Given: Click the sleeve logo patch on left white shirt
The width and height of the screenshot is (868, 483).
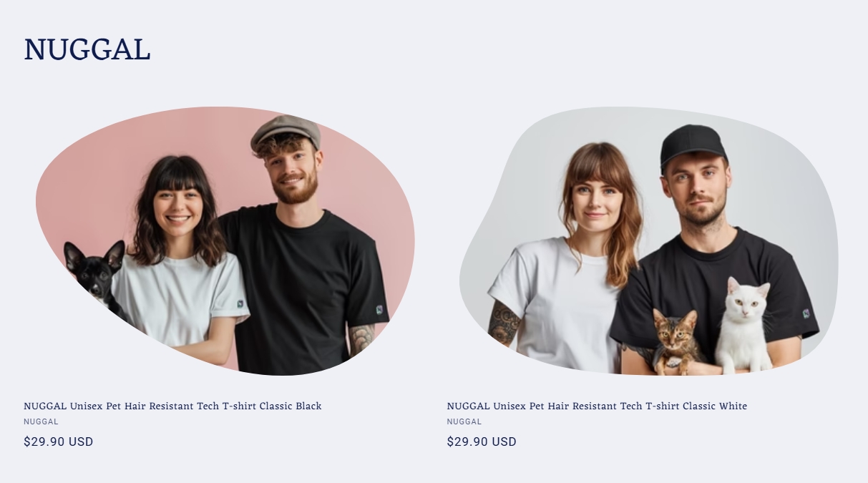Looking at the screenshot, I should click(240, 304).
